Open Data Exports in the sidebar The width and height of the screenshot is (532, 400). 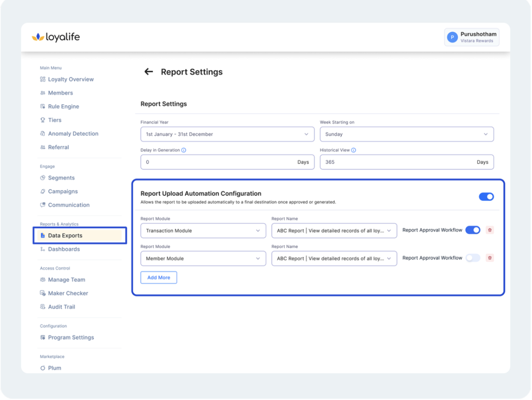pos(65,235)
